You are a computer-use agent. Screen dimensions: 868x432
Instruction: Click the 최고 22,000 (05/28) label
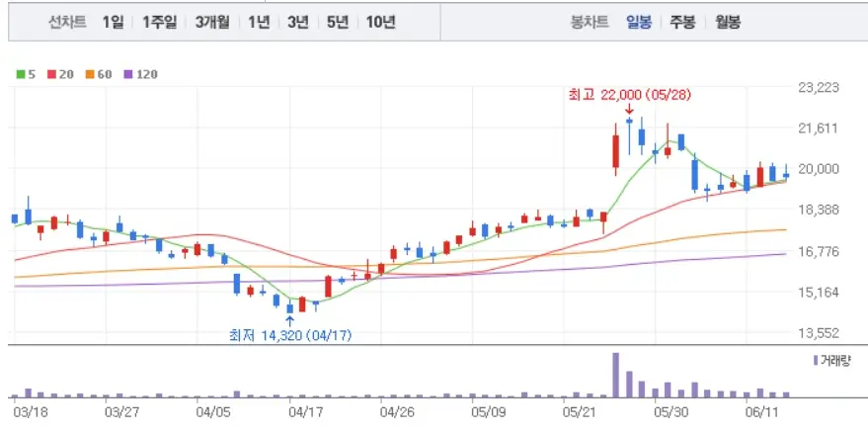pyautogui.click(x=629, y=95)
